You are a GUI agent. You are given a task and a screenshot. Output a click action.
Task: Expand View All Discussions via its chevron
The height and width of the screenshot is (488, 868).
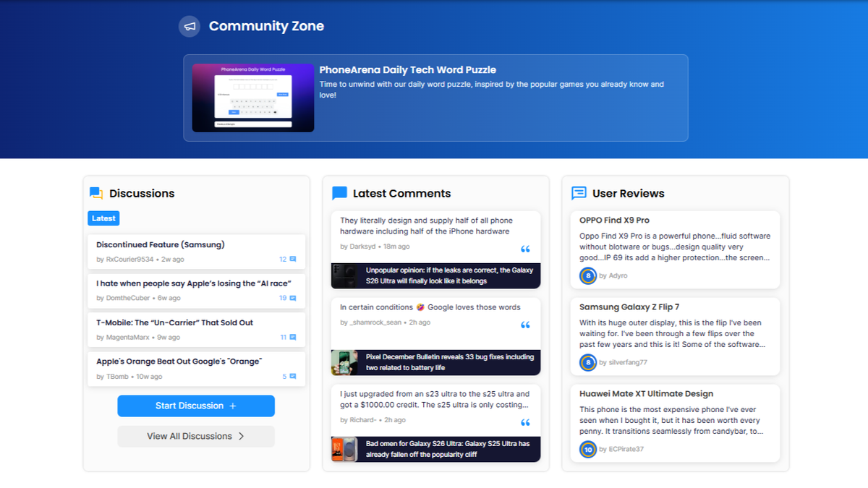pos(242,436)
